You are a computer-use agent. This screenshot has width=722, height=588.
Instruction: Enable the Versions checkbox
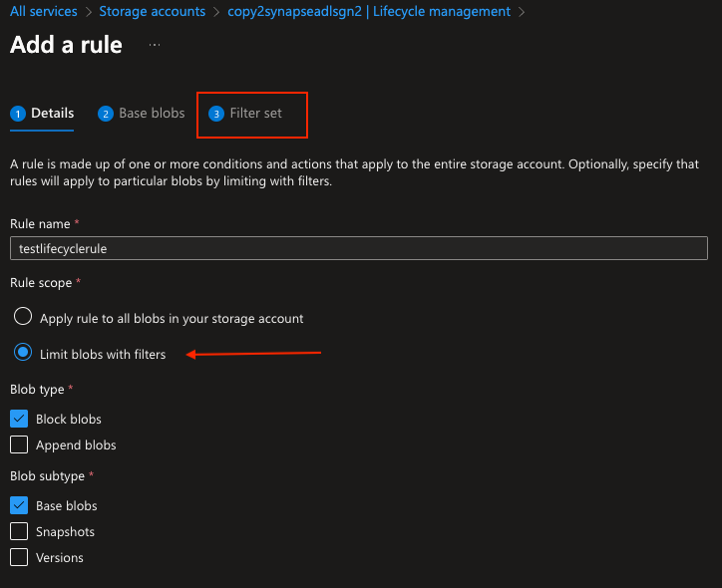19,557
